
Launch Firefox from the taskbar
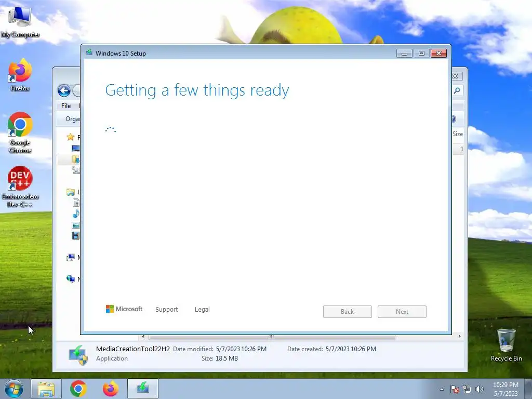click(111, 389)
